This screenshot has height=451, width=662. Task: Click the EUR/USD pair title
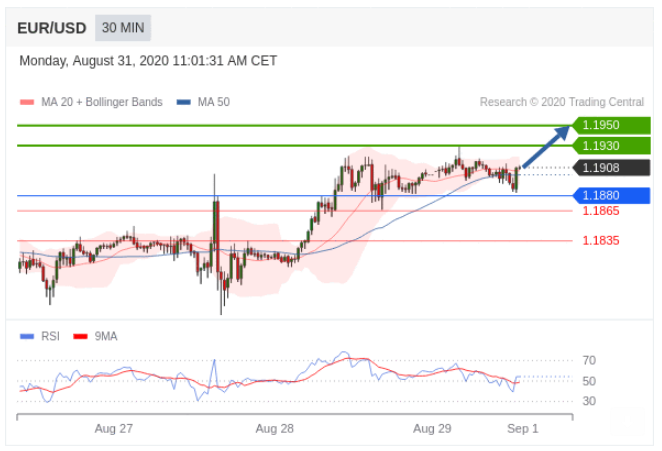coord(52,28)
